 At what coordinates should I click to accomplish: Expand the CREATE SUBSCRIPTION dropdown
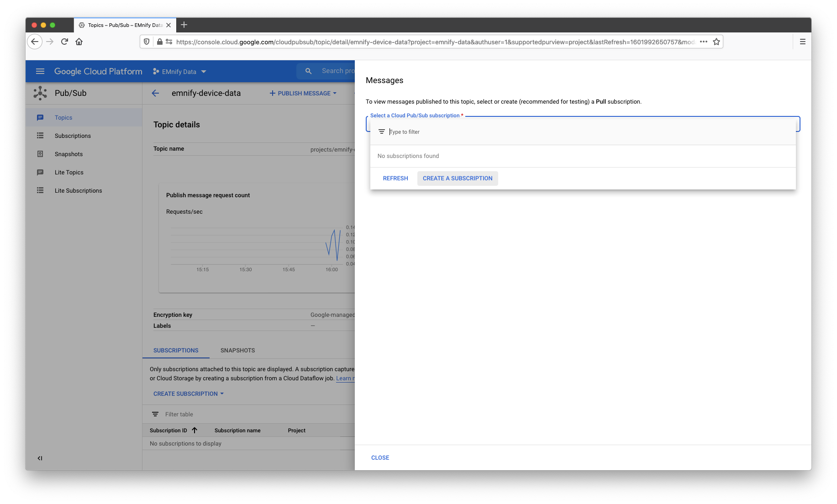point(188,394)
